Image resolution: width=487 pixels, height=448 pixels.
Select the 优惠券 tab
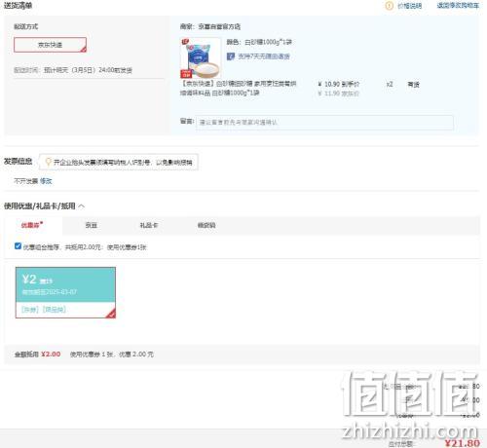[x=32, y=225]
